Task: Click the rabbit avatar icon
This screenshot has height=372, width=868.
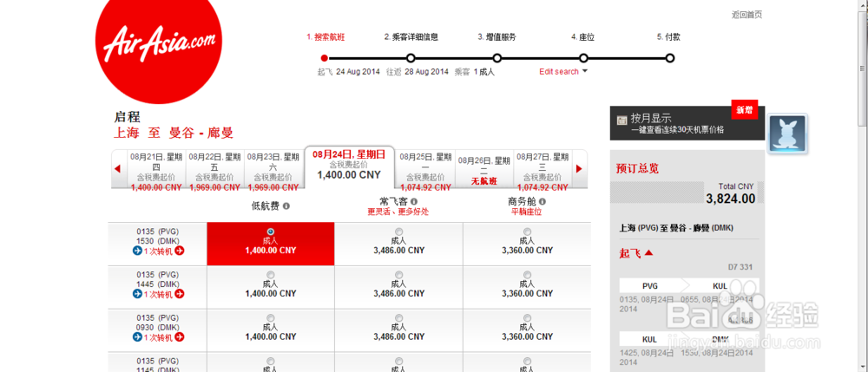Action: [x=787, y=134]
